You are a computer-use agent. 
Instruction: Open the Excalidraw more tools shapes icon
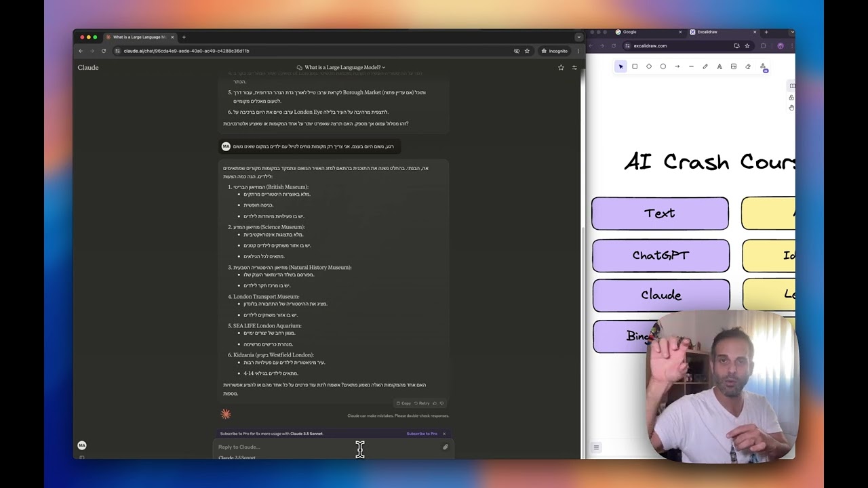pyautogui.click(x=763, y=66)
